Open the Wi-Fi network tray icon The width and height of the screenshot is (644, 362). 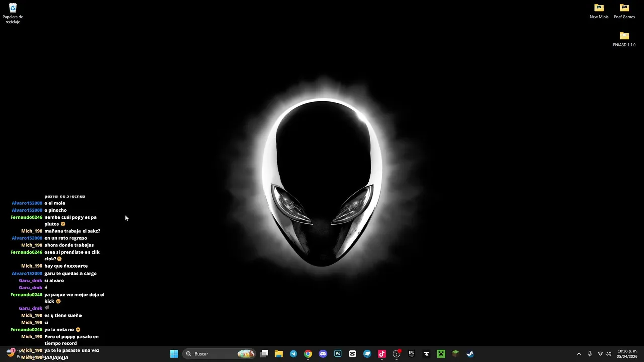(600, 354)
